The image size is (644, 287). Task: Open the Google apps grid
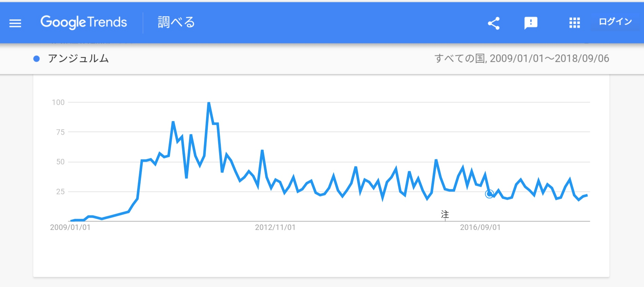pos(574,23)
